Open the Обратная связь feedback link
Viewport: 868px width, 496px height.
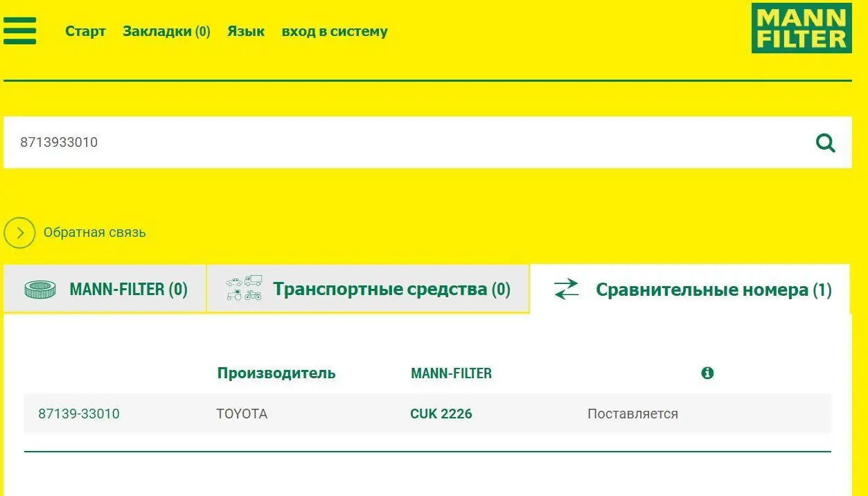tap(95, 233)
